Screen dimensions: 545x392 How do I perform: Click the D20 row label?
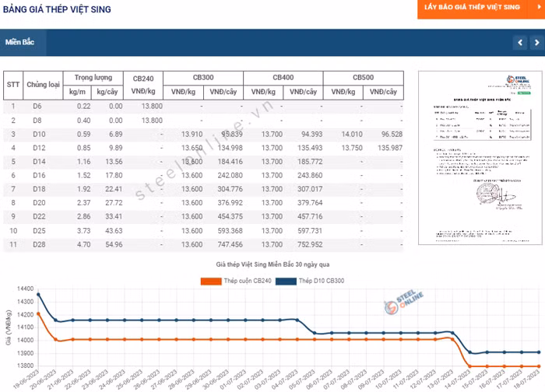39,203
